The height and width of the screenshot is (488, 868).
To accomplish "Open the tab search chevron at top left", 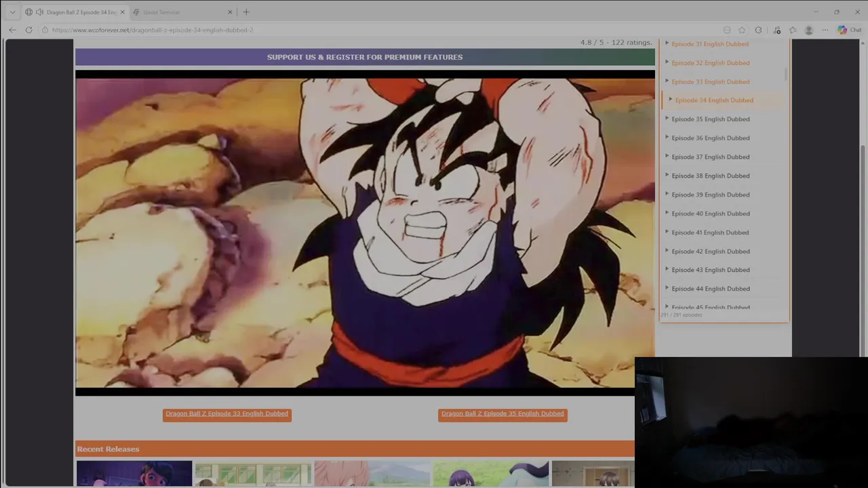I will click(x=12, y=12).
